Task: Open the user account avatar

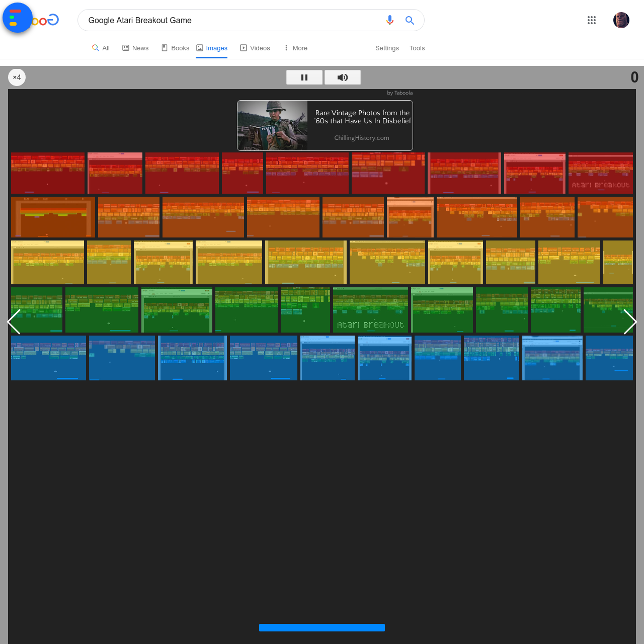Action: (621, 20)
